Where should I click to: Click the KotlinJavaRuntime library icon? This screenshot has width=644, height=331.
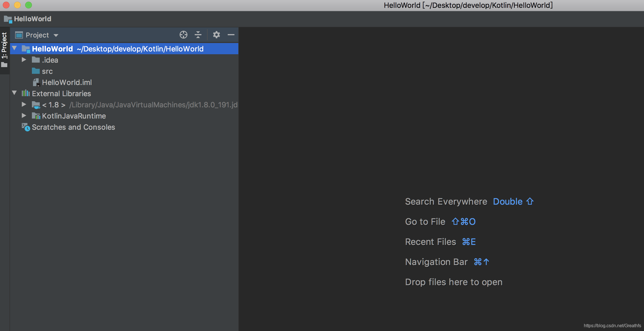pyautogui.click(x=36, y=116)
